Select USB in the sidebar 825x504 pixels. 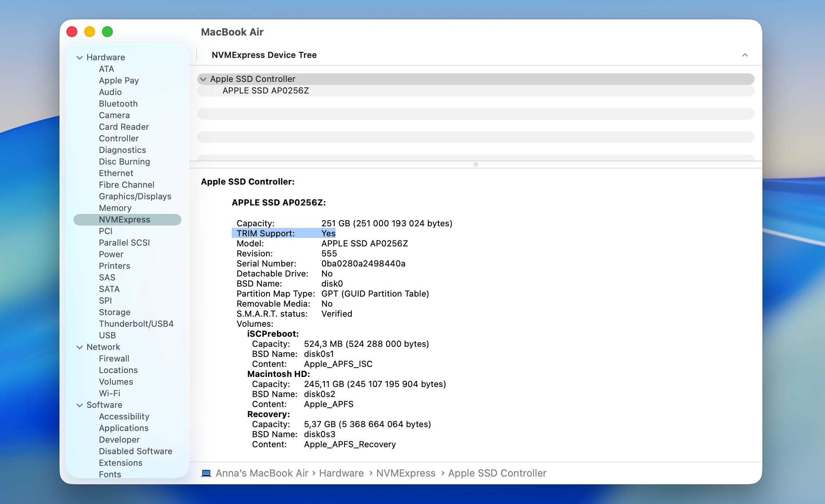pyautogui.click(x=107, y=336)
